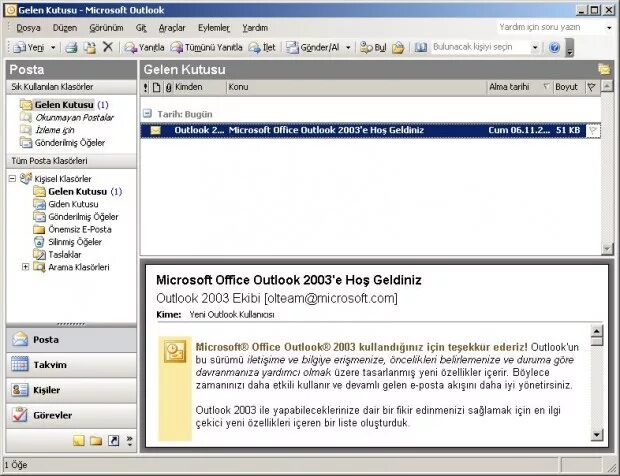The height and width of the screenshot is (476, 620).
Task: Sort by Boyut column header
Action: pos(569,87)
